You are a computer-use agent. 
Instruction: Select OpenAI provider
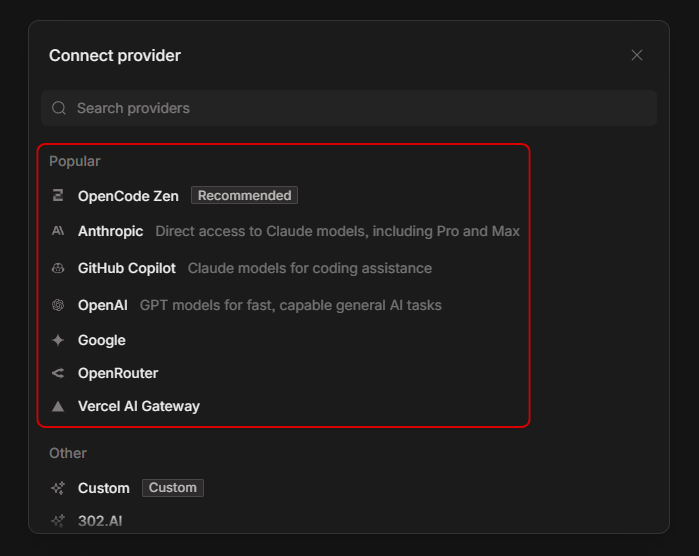tap(103, 305)
